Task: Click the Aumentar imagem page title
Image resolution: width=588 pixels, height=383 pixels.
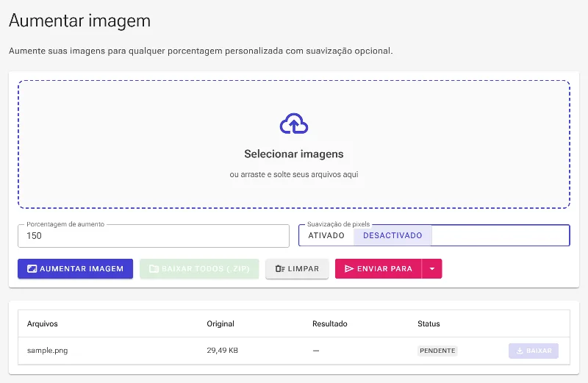Action: [80, 21]
